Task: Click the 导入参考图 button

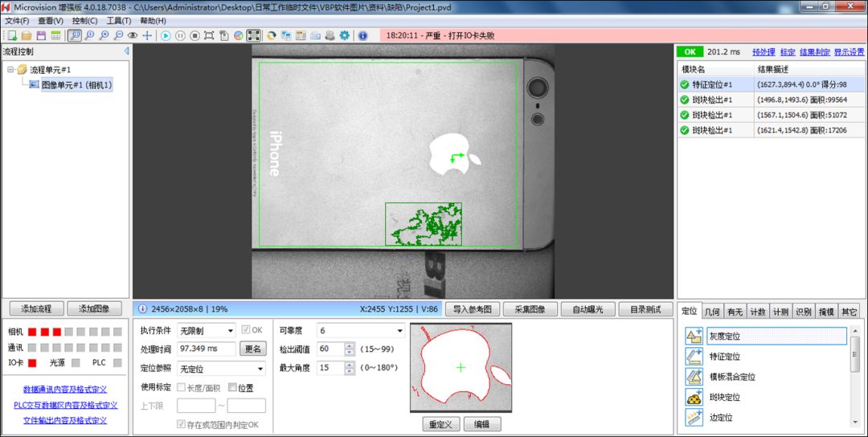Action: tap(473, 309)
